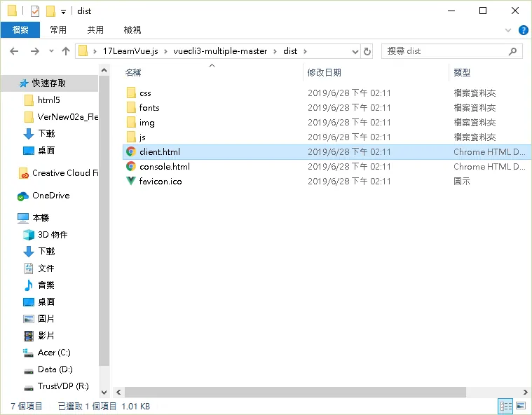Open recent locations dropdown arrow
Viewport: 532px width, 415px height.
[x=51, y=51]
